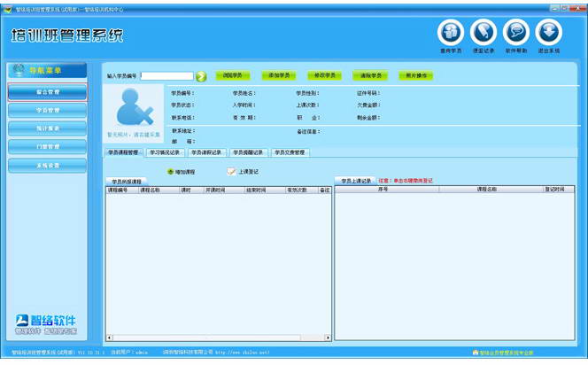Click the 课时 column header

pyautogui.click(x=191, y=190)
